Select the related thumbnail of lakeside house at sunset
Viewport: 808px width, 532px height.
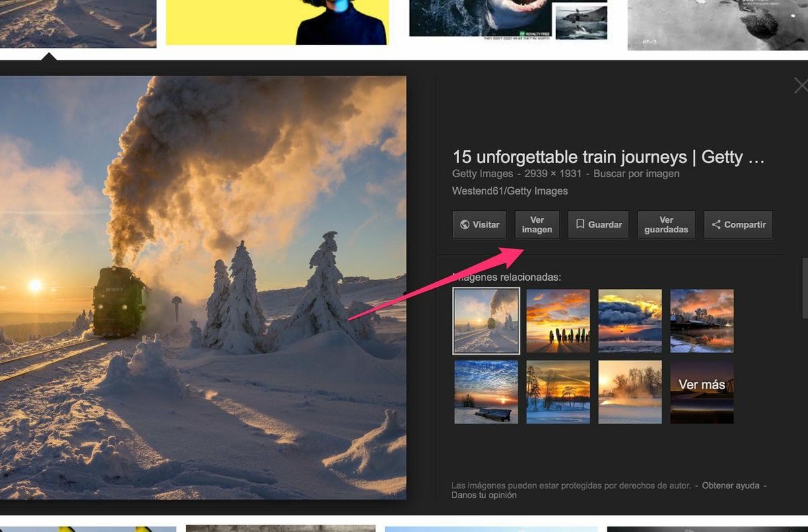pyautogui.click(x=702, y=321)
